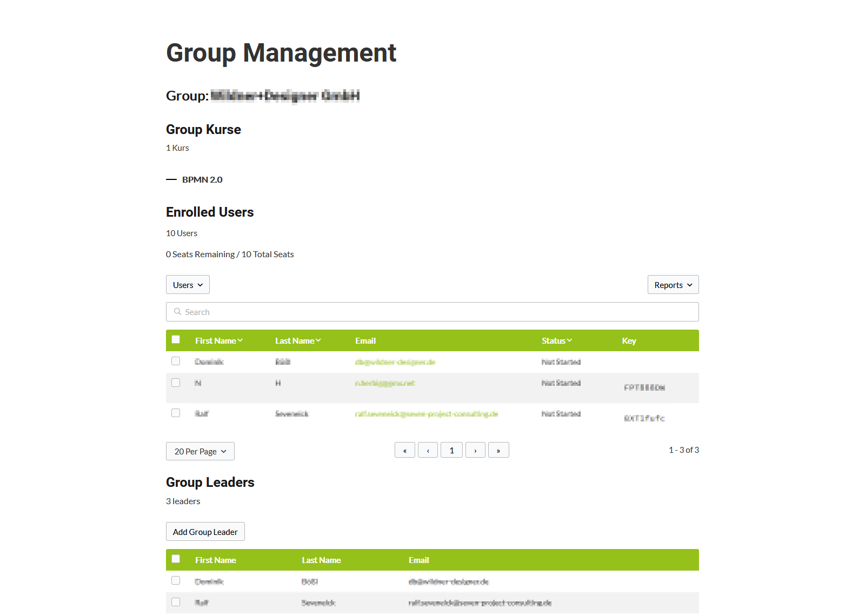Open the Users dropdown
Image resolution: width=865 pixels, height=616 pixels.
187,284
